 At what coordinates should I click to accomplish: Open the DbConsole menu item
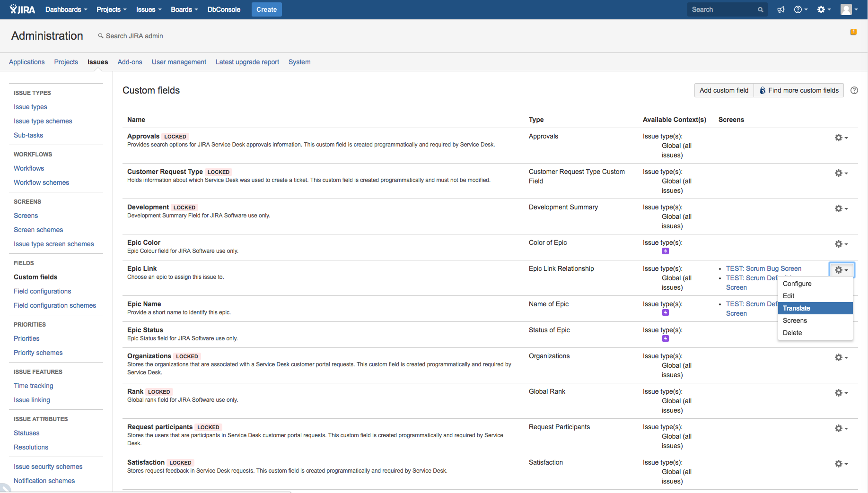pyautogui.click(x=224, y=9)
